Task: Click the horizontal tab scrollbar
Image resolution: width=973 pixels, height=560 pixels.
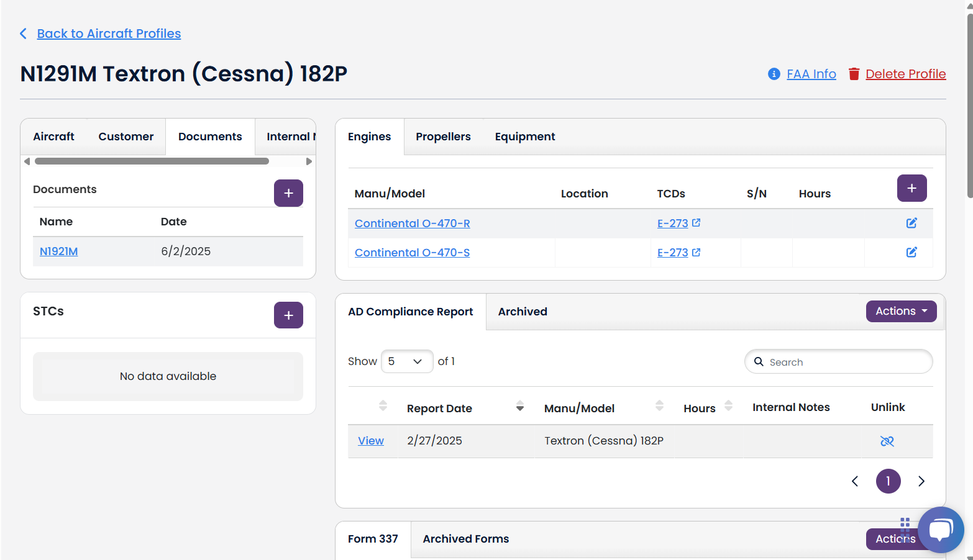Action: (x=152, y=161)
